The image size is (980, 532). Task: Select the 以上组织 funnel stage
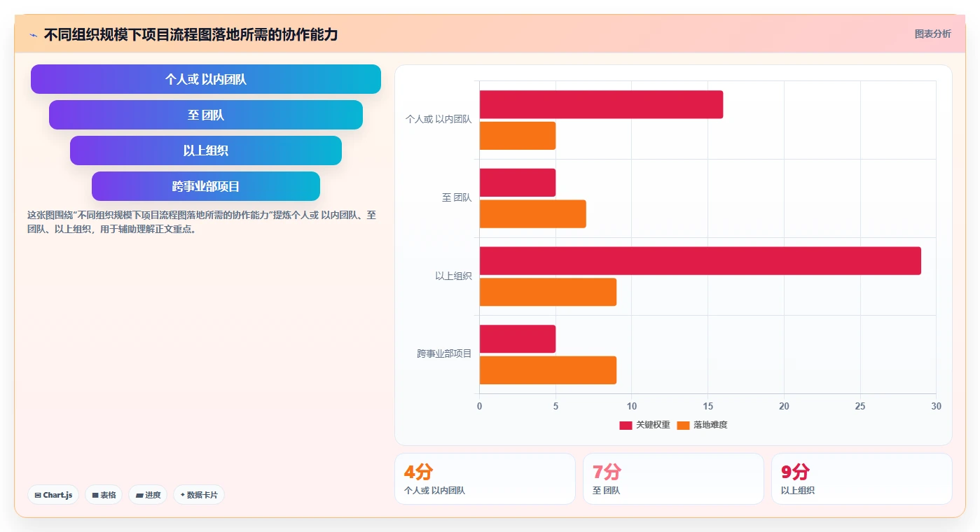point(206,150)
